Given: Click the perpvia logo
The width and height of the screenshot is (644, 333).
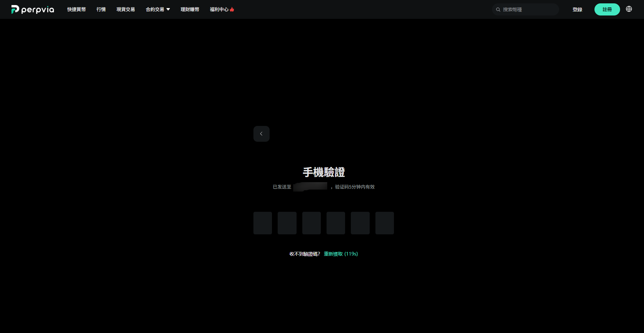Looking at the screenshot, I should pyautogui.click(x=33, y=9).
